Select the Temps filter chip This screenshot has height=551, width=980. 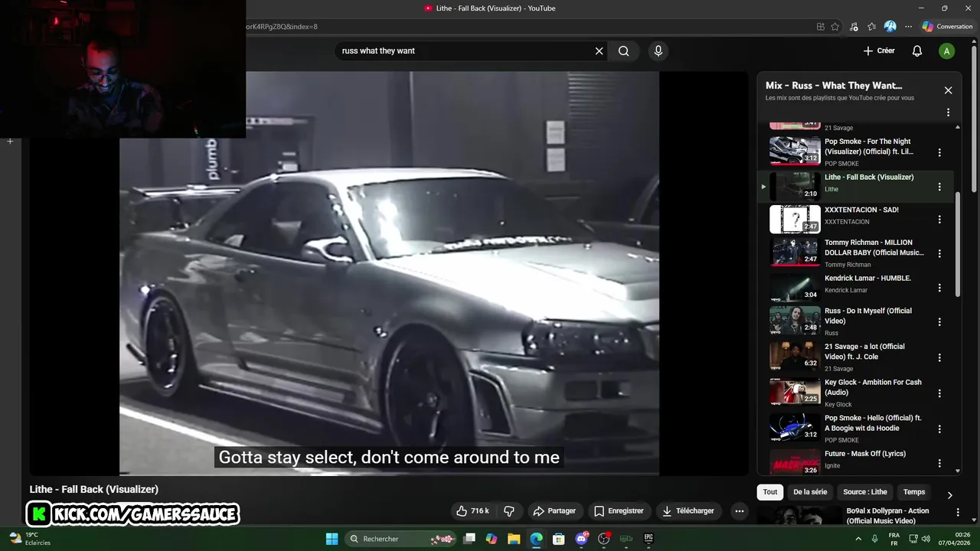pyautogui.click(x=914, y=492)
